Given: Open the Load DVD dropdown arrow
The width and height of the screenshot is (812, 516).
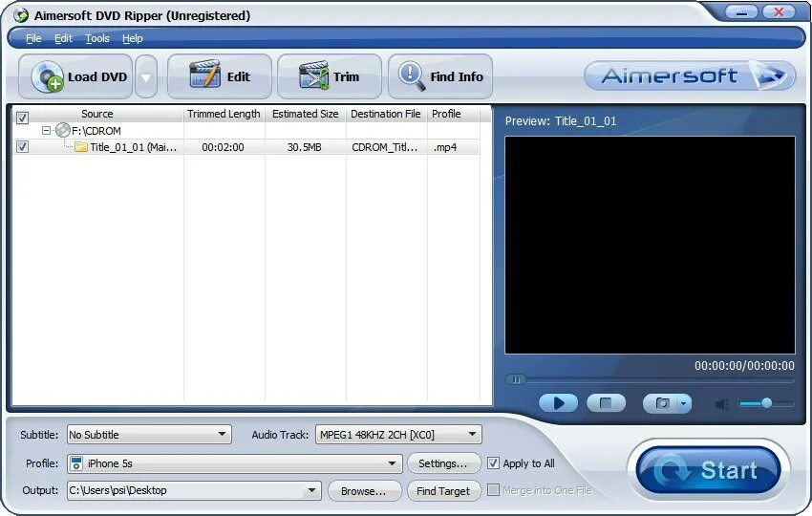Looking at the screenshot, I should [x=146, y=77].
